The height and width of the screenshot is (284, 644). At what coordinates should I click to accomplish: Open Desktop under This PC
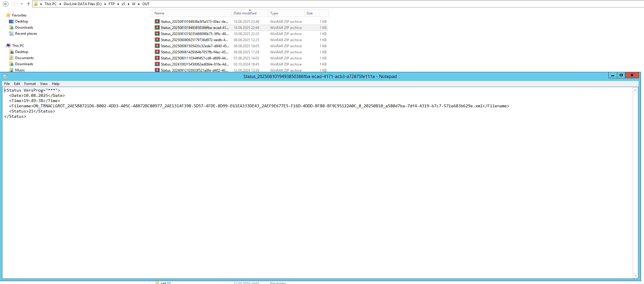tap(22, 52)
